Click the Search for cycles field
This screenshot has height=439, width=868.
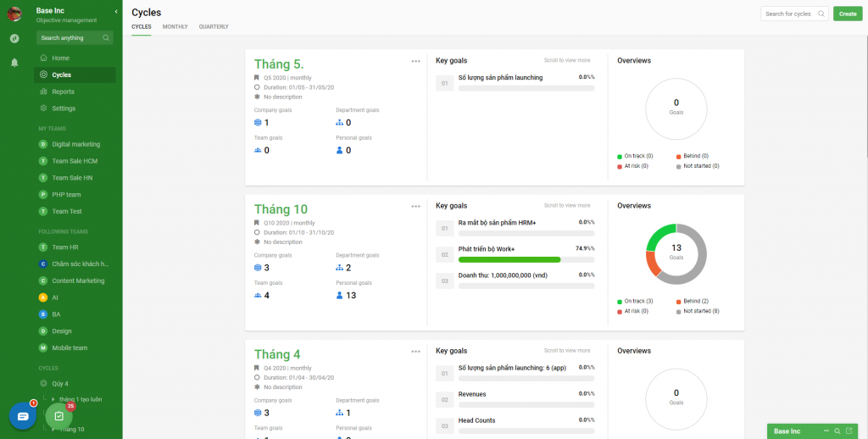click(x=788, y=14)
